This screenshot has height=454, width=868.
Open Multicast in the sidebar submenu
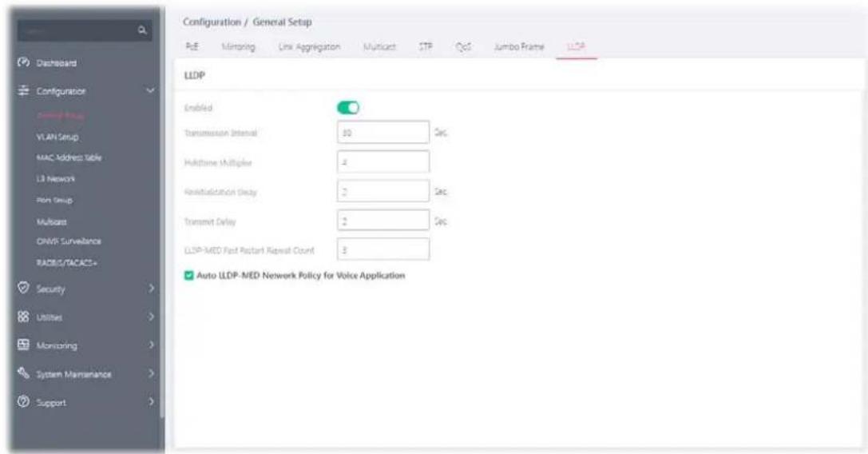tap(51, 221)
